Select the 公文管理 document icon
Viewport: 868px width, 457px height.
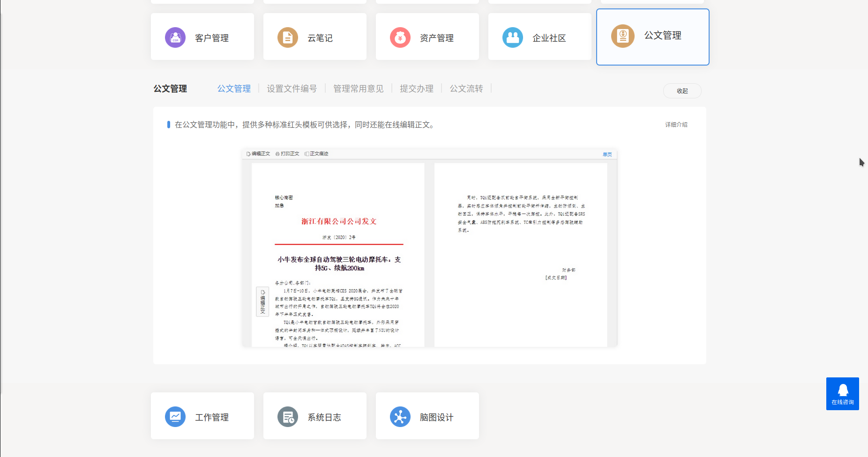622,36
